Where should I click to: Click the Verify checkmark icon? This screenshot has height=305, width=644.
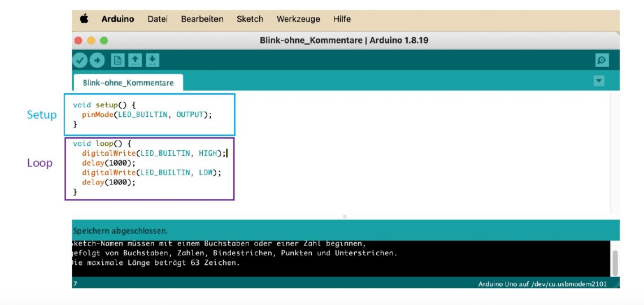[80, 60]
